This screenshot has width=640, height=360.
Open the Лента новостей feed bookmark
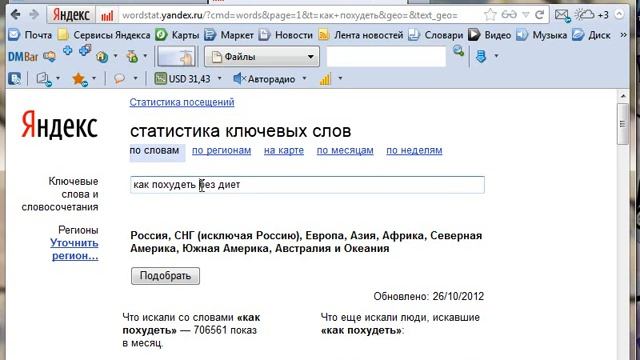point(361,35)
